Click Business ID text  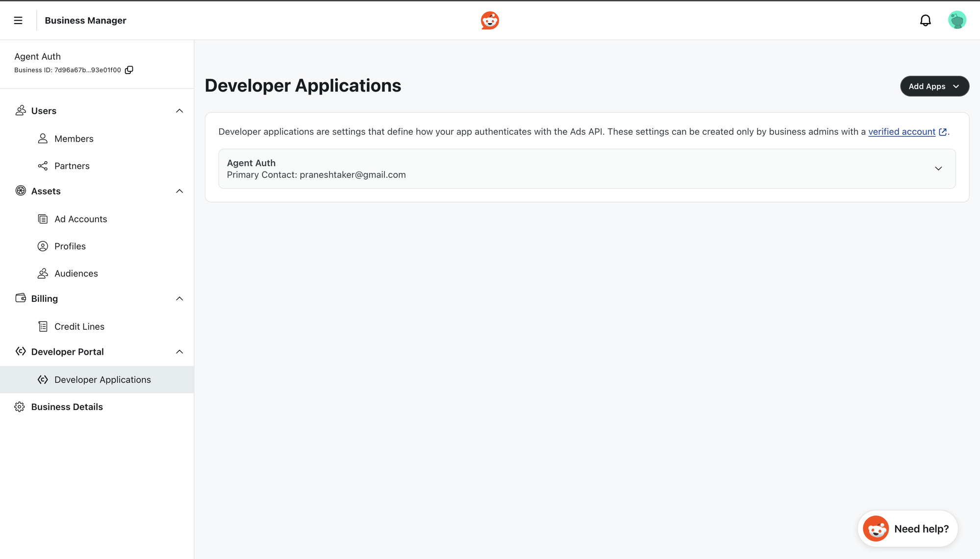(68, 70)
